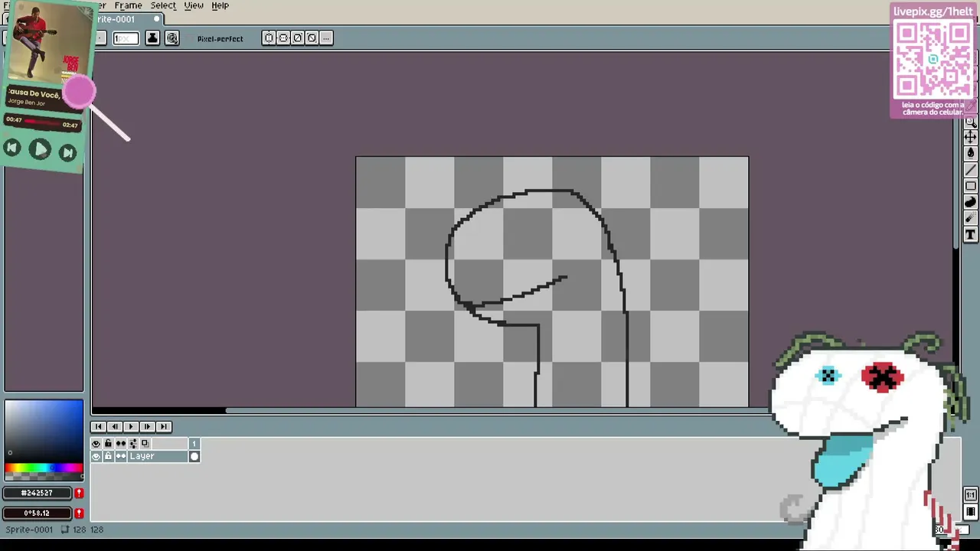Open the Frame menu

tap(128, 5)
